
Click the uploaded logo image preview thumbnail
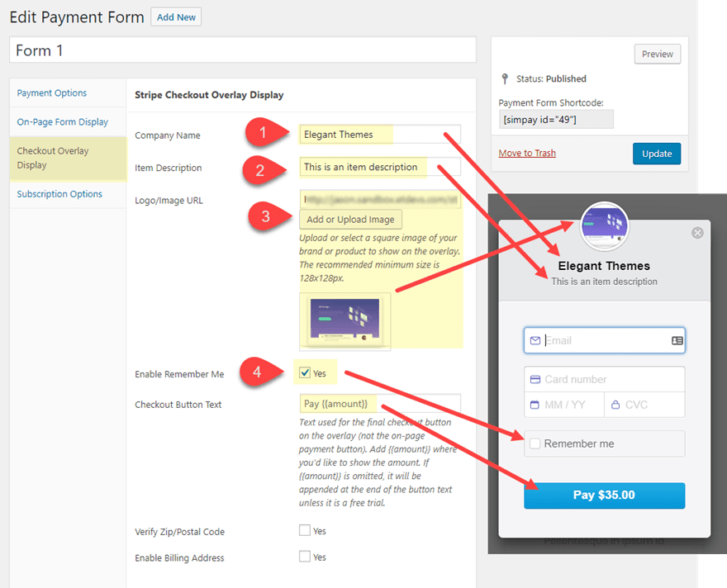(x=344, y=322)
